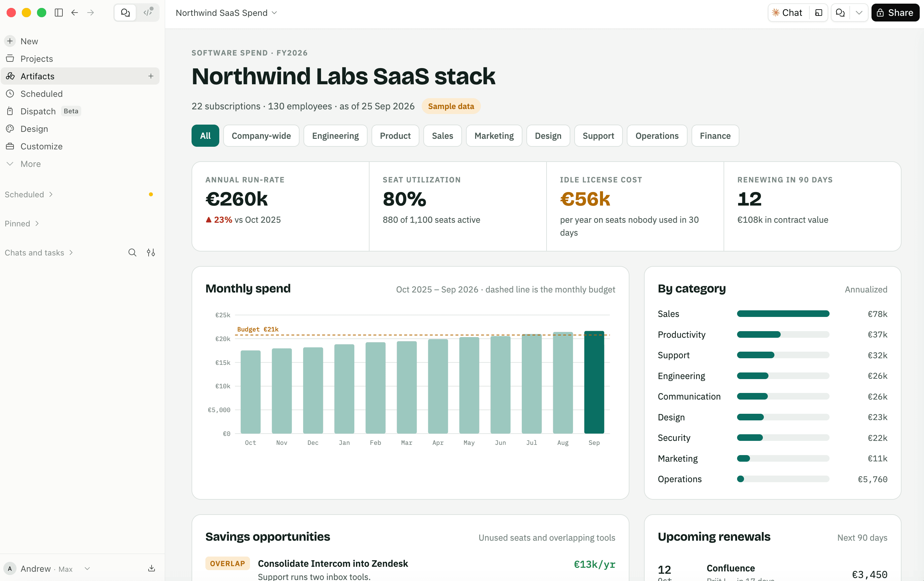Open Design palette item in sidebar

(x=80, y=129)
